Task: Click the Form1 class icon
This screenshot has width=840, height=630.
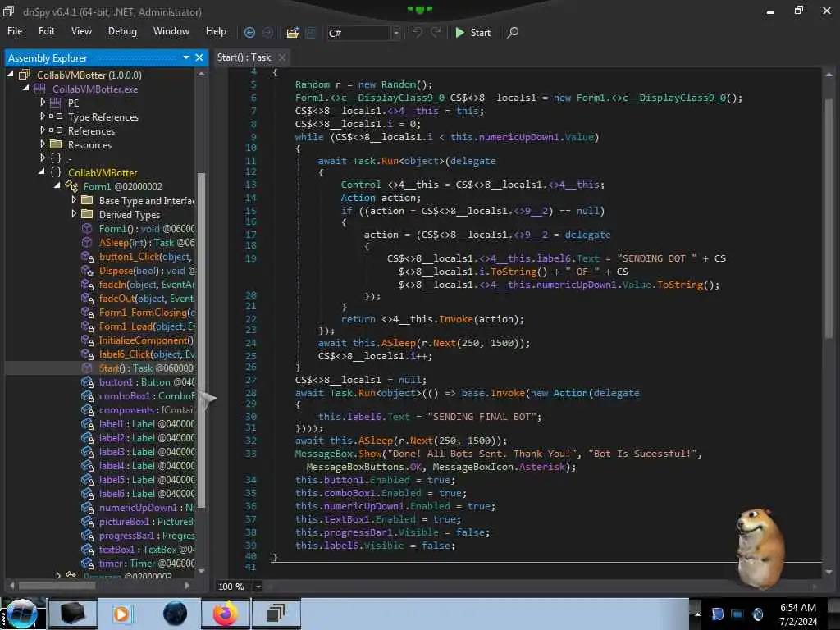Action: 72,186
